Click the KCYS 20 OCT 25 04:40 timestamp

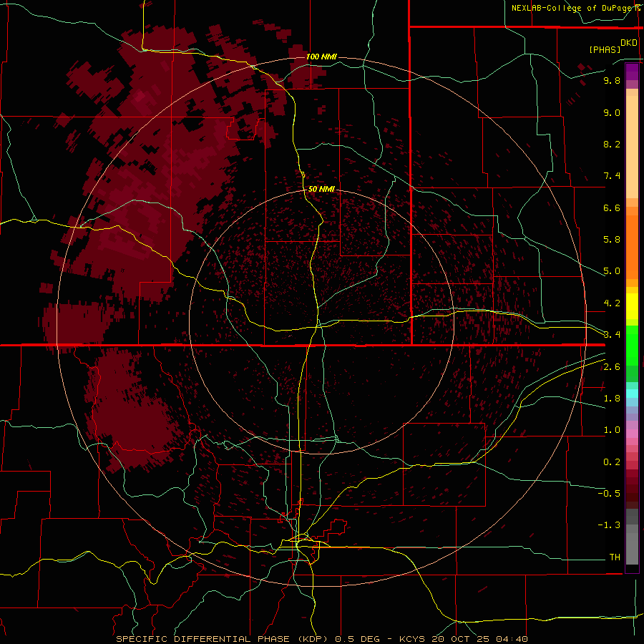pos(464,639)
